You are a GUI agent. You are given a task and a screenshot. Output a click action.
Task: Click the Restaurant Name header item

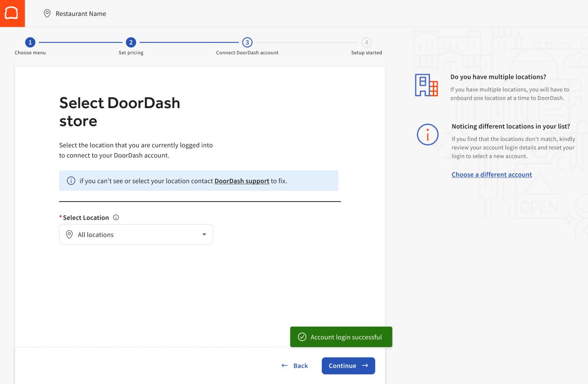[80, 13]
